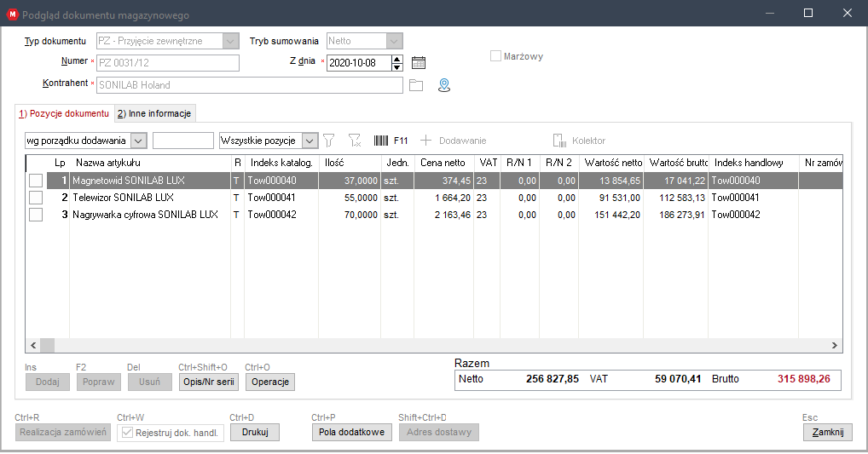
Task: Click the horizontal scrollbar thumb
Action: (48, 345)
